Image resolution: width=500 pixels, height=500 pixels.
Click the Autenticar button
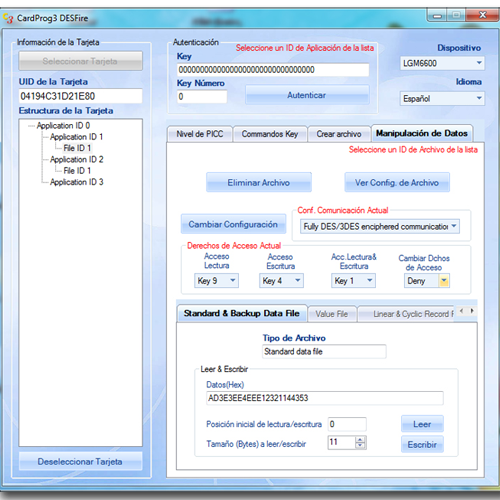(307, 95)
